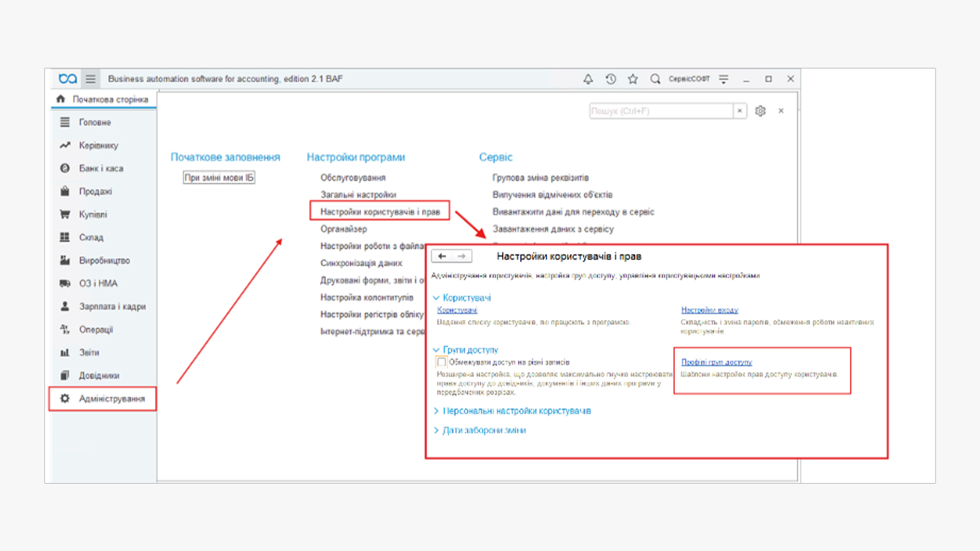Open Завантаження даних з сервісу

click(553, 229)
